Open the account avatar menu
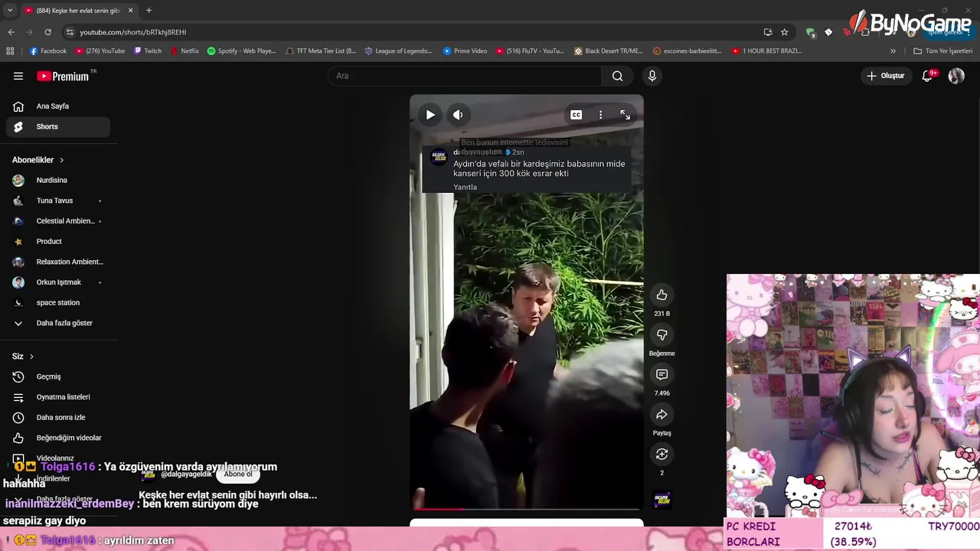Viewport: 980px width, 551px height. (956, 76)
